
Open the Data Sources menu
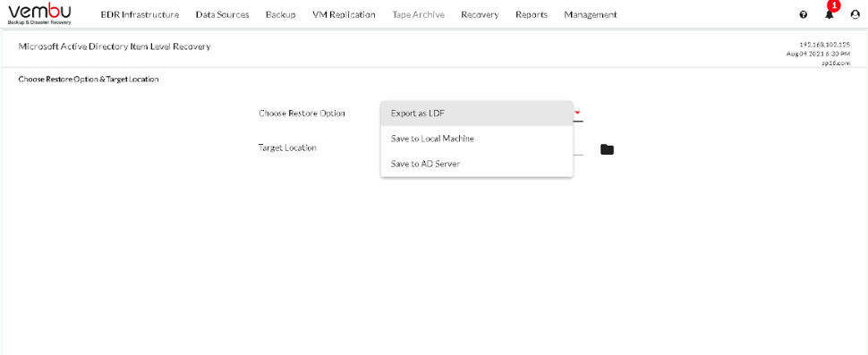(x=223, y=15)
